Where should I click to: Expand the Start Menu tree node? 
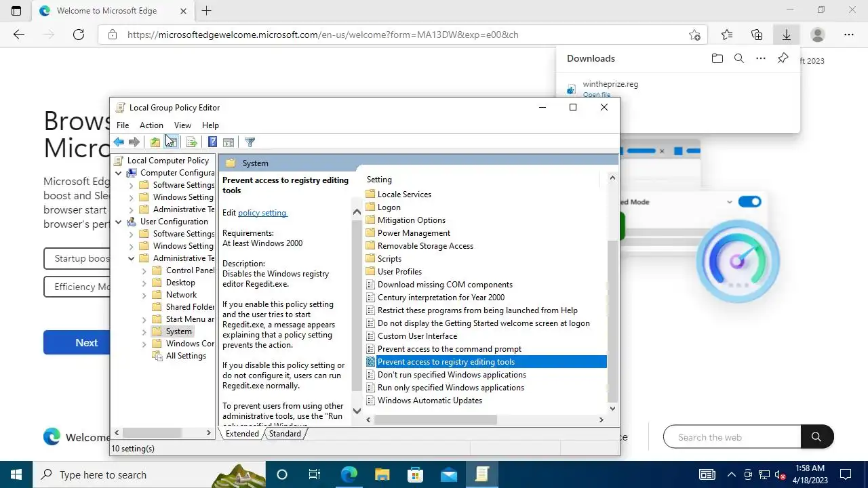(x=144, y=319)
